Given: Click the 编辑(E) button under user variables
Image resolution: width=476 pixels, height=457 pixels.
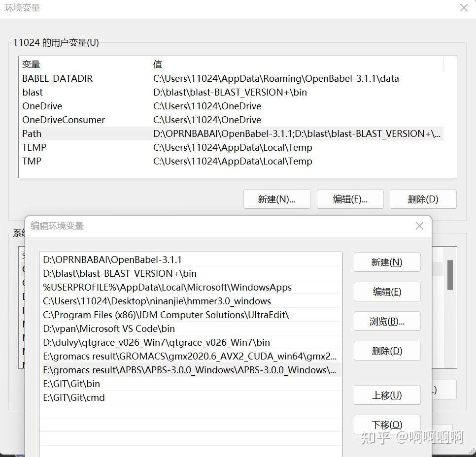Looking at the screenshot, I should (x=350, y=199).
